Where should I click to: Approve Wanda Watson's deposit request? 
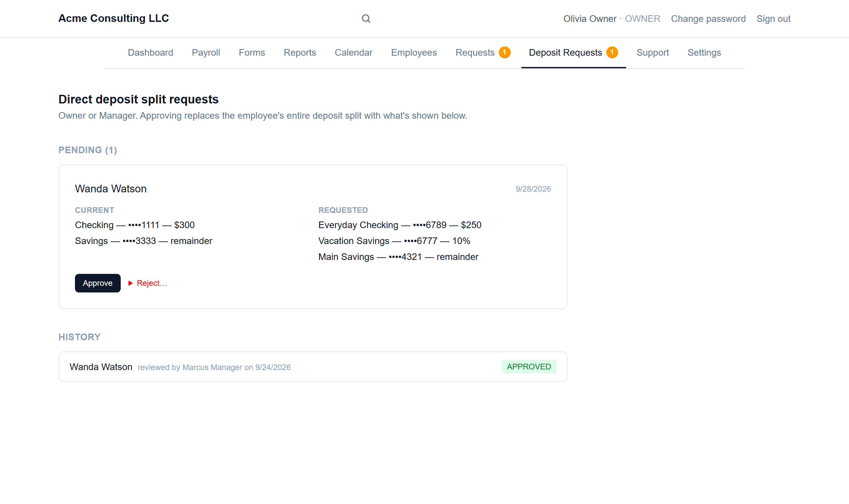click(98, 283)
